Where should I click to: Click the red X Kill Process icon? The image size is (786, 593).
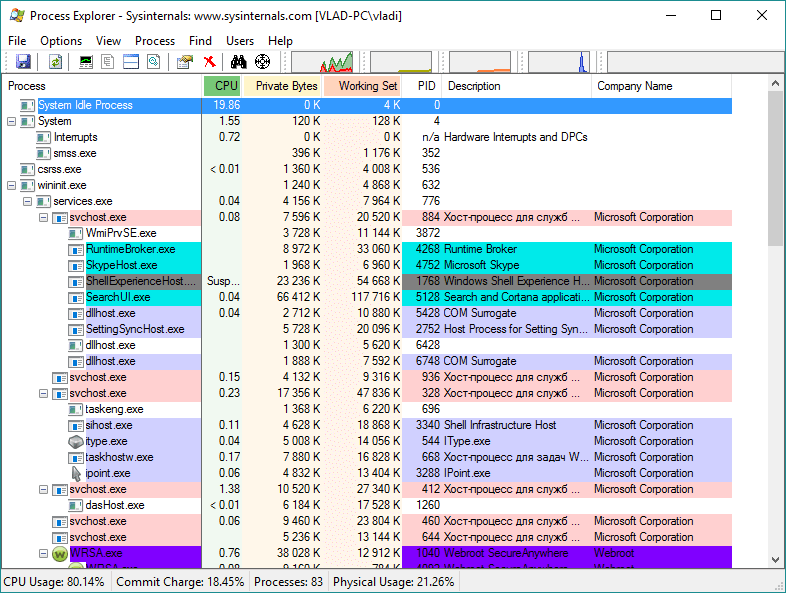point(209,62)
